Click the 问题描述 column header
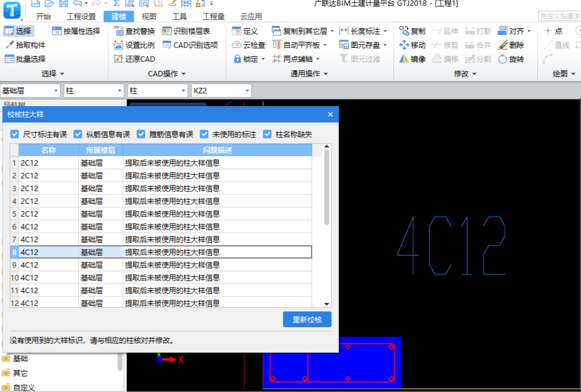 pos(217,150)
